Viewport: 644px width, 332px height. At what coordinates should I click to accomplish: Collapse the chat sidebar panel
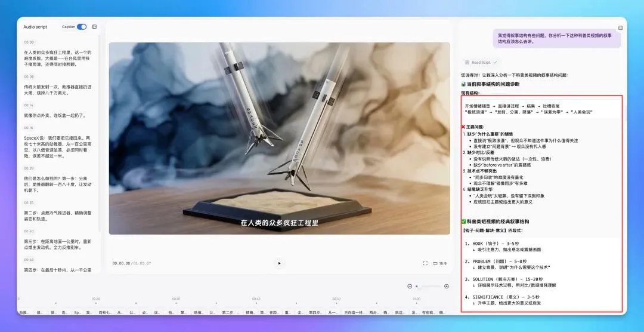click(620, 28)
